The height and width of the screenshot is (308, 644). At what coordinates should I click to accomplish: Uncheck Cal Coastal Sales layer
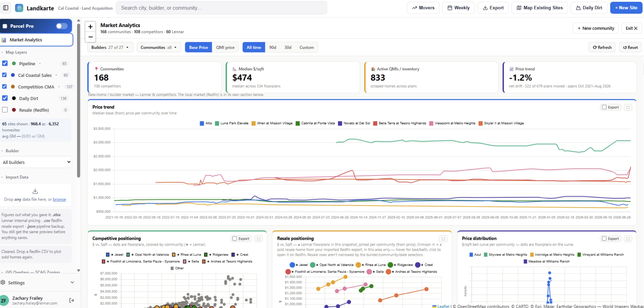4,75
